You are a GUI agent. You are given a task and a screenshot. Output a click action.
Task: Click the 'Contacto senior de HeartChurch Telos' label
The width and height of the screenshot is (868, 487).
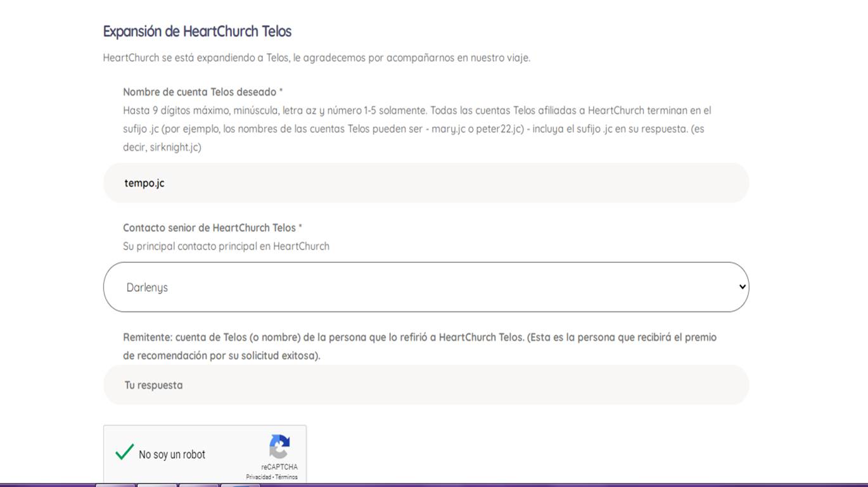tap(212, 227)
